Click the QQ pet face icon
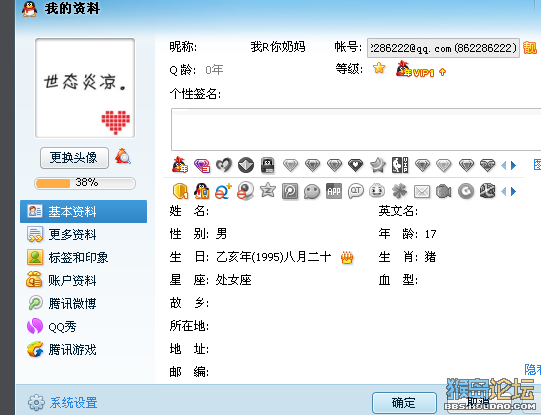The image size is (541, 415). click(377, 191)
